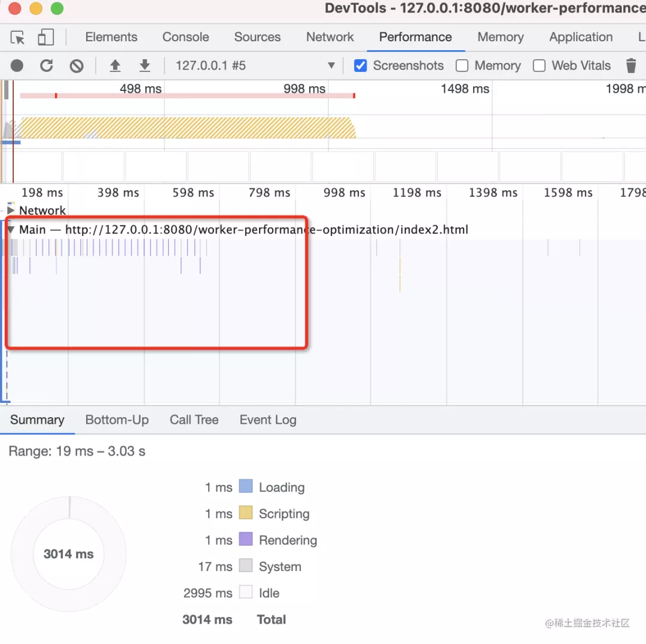646x644 pixels.
Task: Expand the Network track
Action: pos(11,210)
